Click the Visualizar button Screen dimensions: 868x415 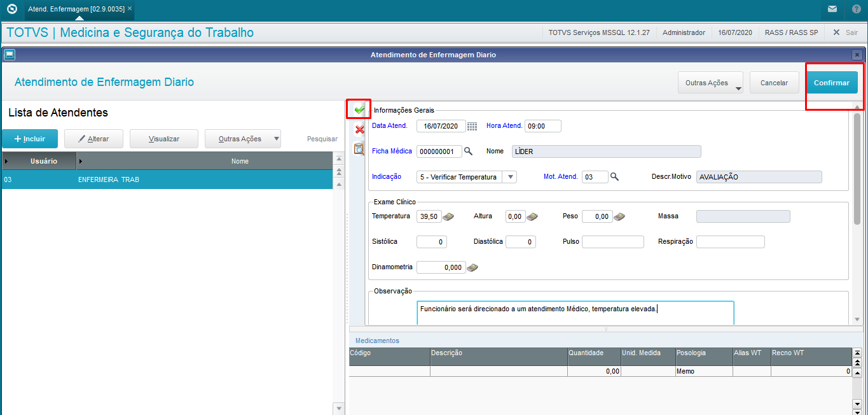(164, 139)
